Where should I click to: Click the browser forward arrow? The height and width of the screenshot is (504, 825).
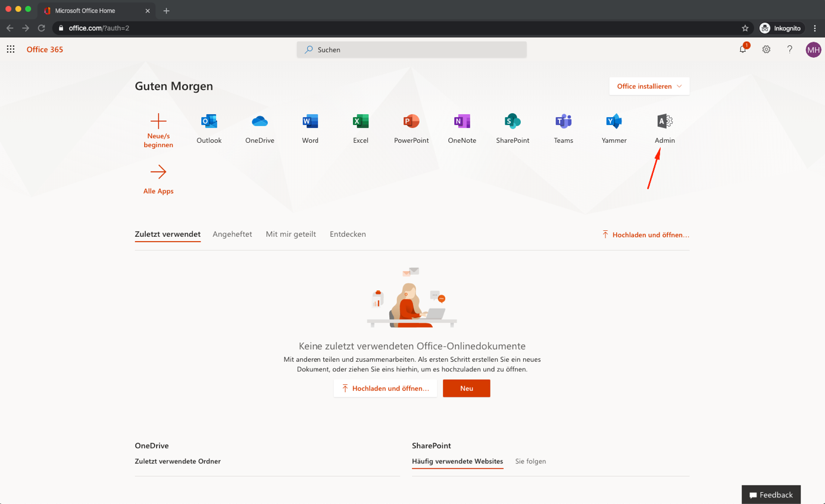tap(26, 28)
